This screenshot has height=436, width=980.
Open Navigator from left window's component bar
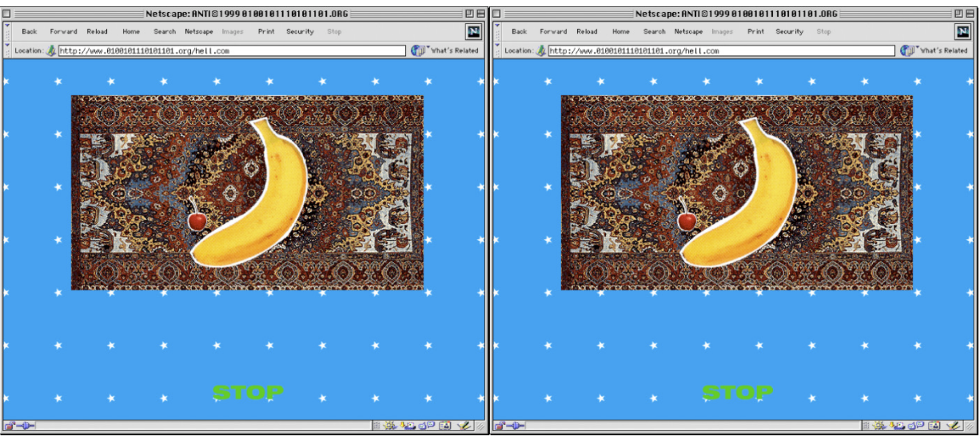(389, 426)
